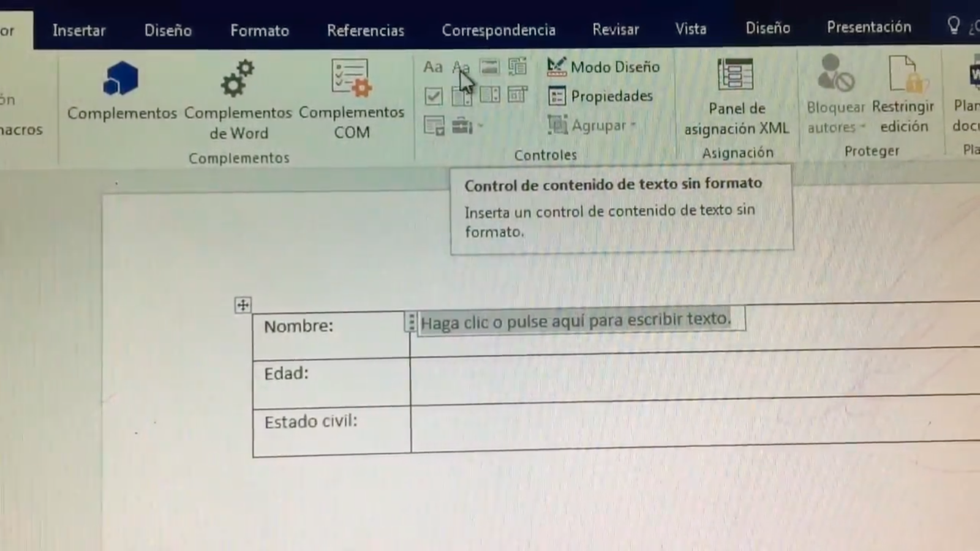
Task: Insert a picture content control
Action: click(489, 67)
